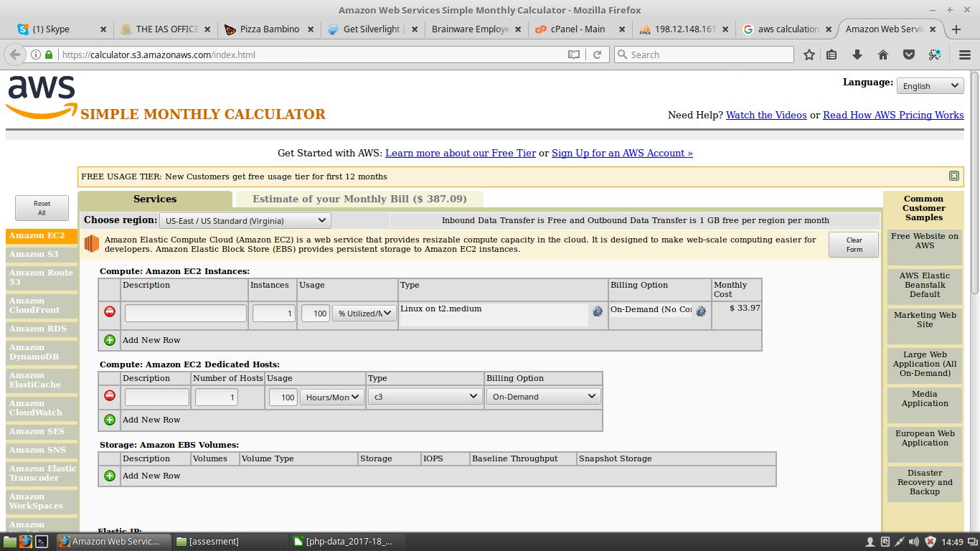The width and height of the screenshot is (980, 551).
Task: Go back to previous page
Action: (x=15, y=55)
